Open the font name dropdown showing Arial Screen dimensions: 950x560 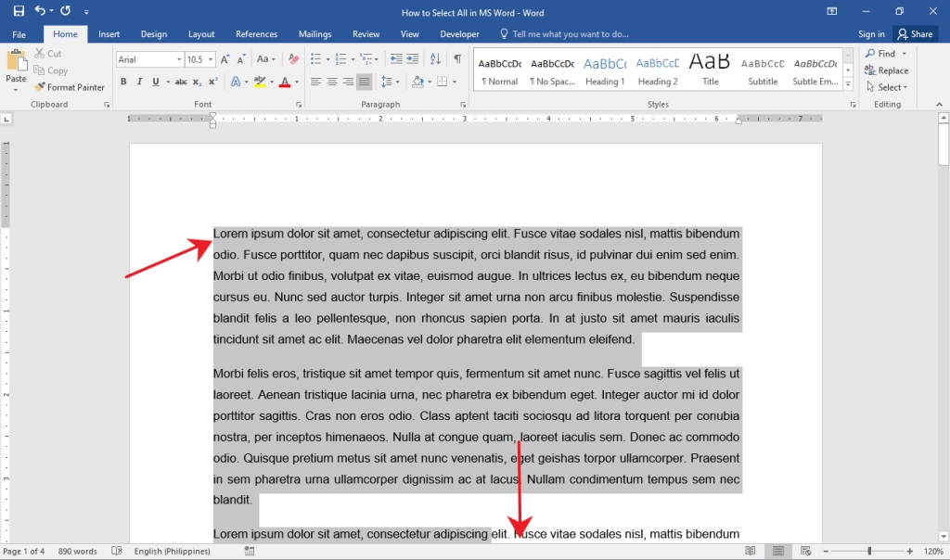click(149, 59)
